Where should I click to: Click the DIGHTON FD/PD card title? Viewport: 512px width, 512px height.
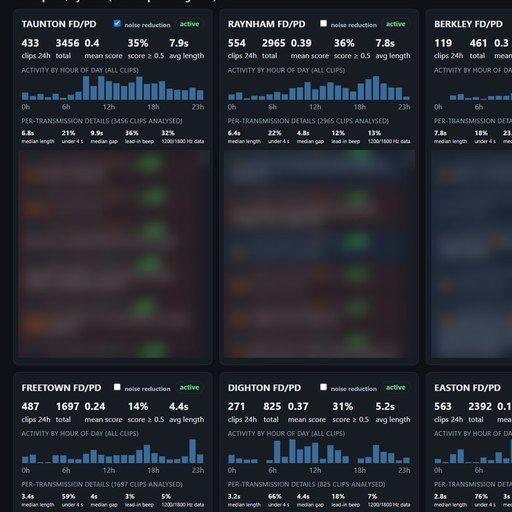pos(264,388)
